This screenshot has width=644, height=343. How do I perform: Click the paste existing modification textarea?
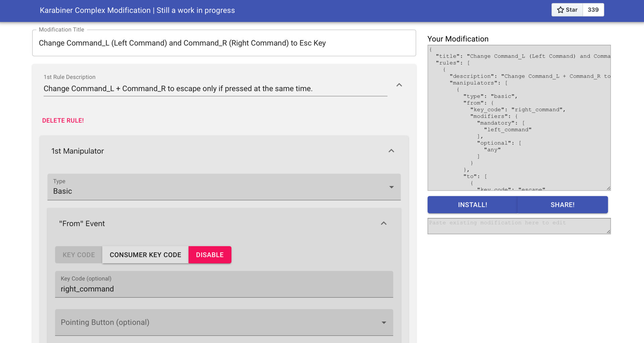519,226
